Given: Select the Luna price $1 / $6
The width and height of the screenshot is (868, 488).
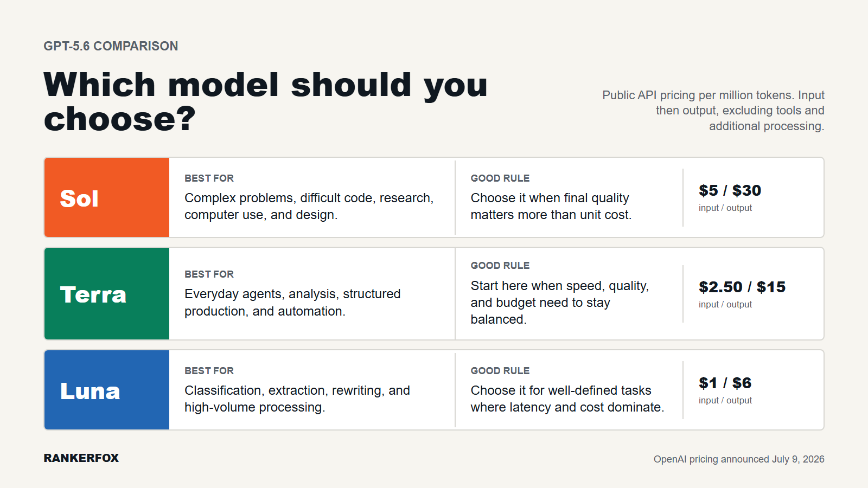Looking at the screenshot, I should [725, 383].
